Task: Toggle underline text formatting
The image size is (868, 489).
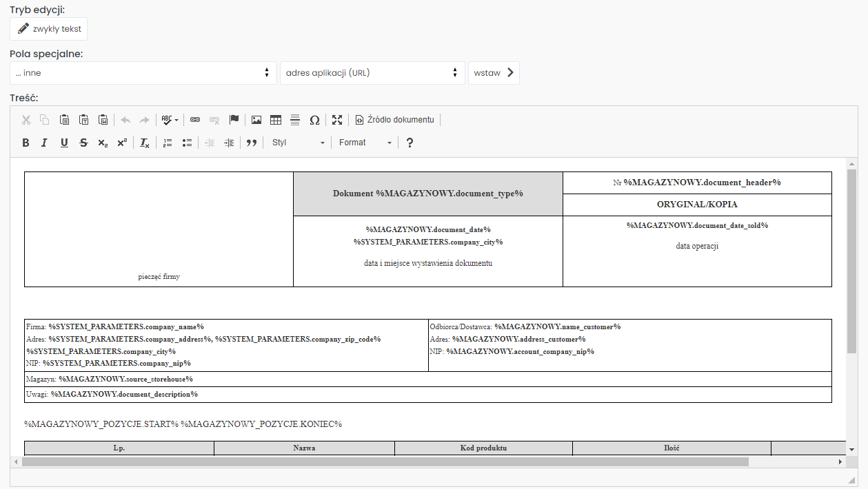Action: pos(64,143)
